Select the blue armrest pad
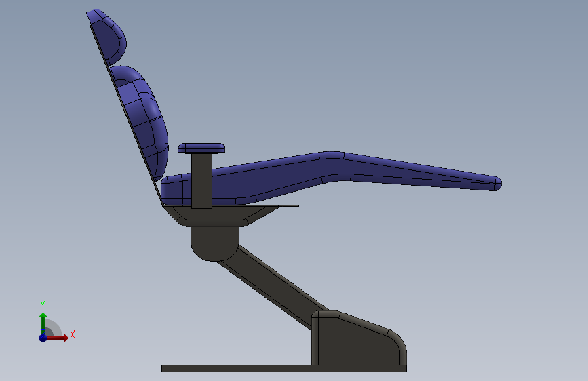Viewport: 588px width, 381px height. pos(201,148)
